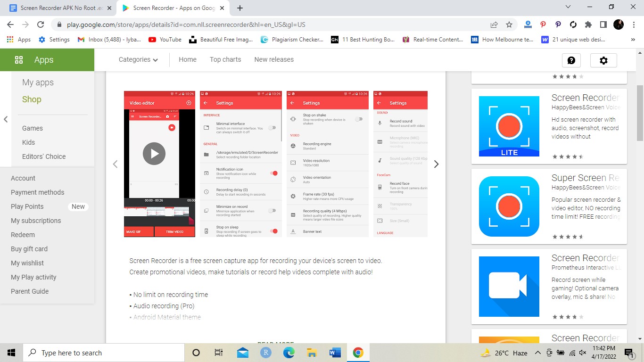Show hidden system tray icons
The height and width of the screenshot is (362, 644).
[537, 353]
